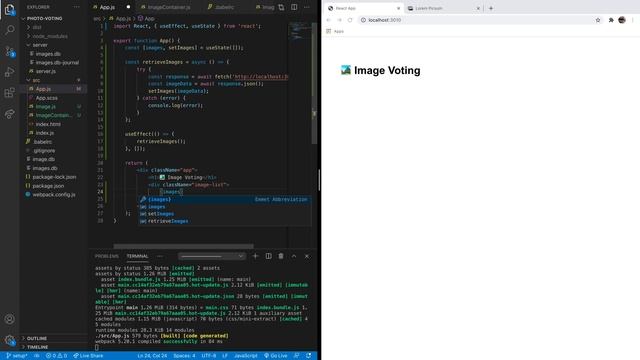Viewport: 640px width, 360px height.
Task: Switch to the ImageContainer.js editor tab
Action: tap(169, 7)
